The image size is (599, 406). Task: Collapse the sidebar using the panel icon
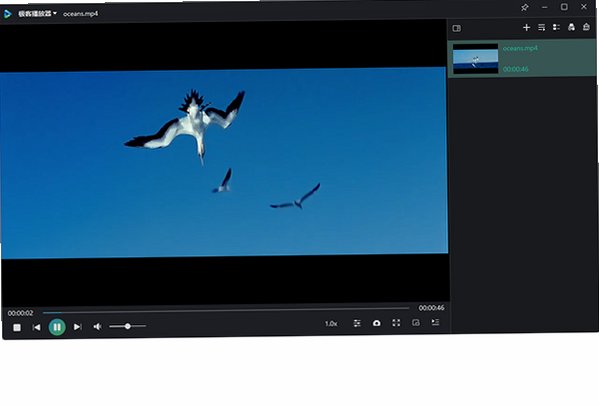tap(457, 28)
